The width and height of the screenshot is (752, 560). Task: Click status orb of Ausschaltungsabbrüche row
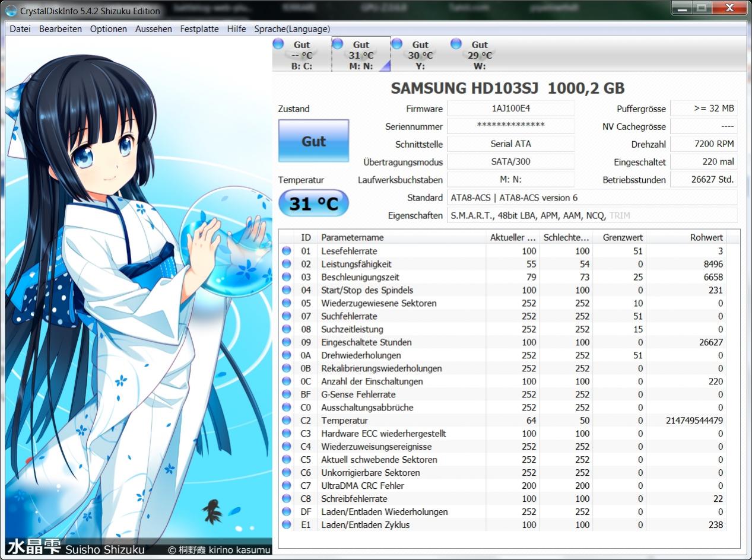[x=287, y=408]
